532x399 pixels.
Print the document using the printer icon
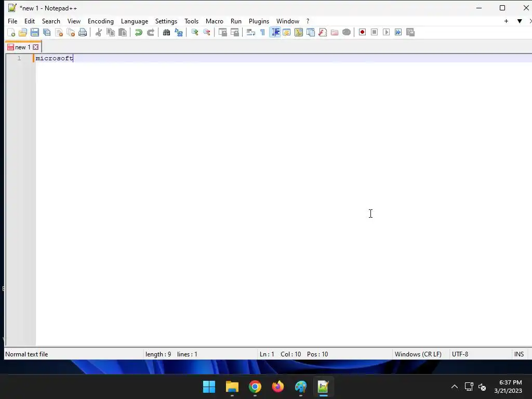click(83, 32)
